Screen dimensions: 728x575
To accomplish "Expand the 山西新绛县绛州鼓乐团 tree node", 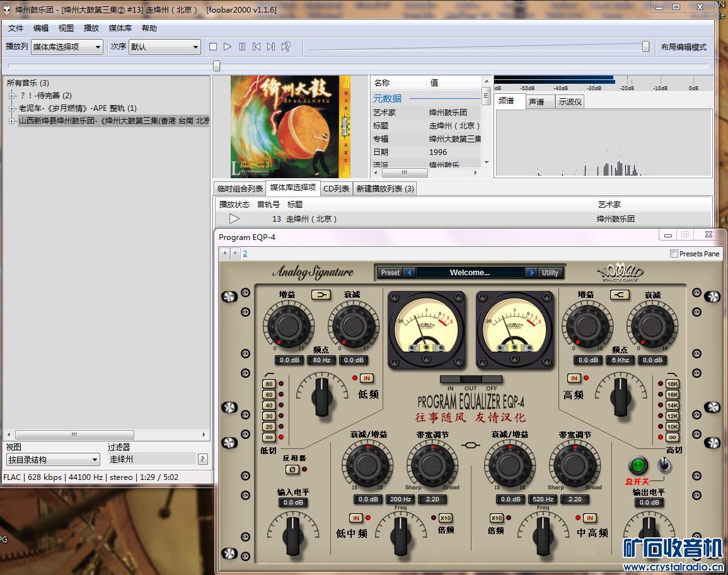I will pyautogui.click(x=11, y=121).
